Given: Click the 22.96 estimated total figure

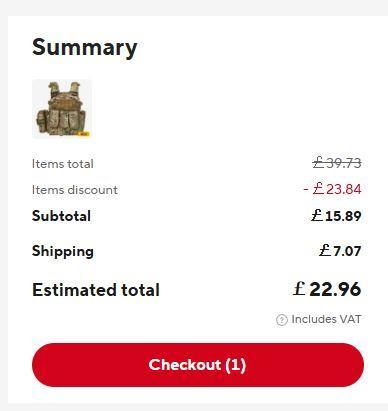Looking at the screenshot, I should point(335,289).
